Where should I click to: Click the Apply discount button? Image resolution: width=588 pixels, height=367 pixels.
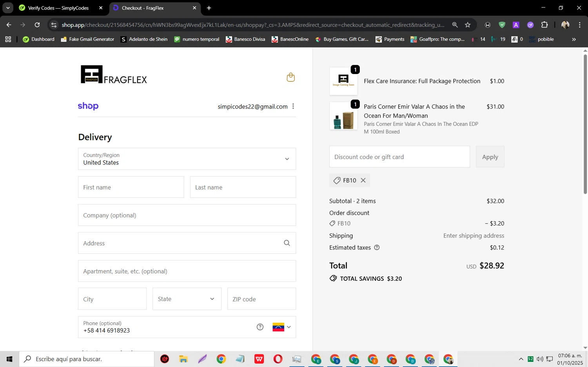tap(490, 157)
